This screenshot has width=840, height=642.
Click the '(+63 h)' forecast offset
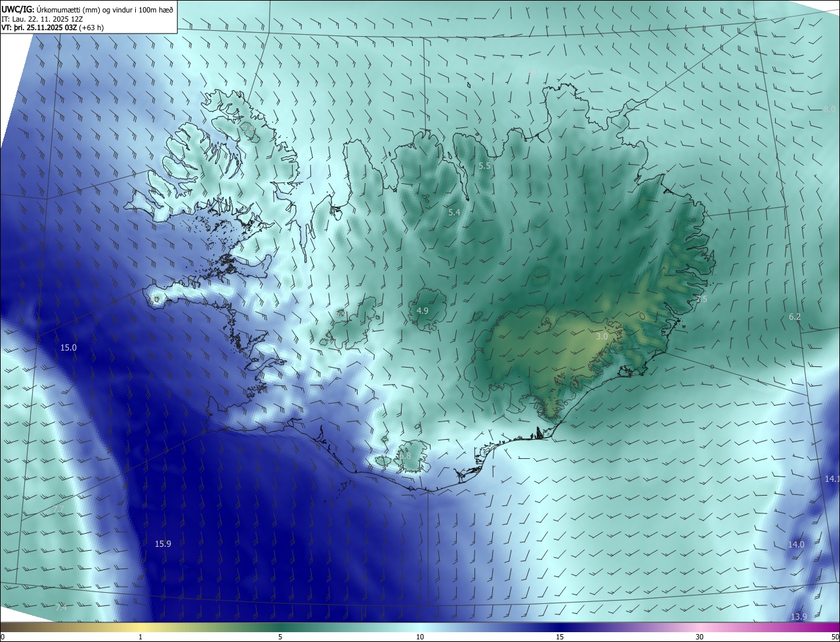click(91, 28)
